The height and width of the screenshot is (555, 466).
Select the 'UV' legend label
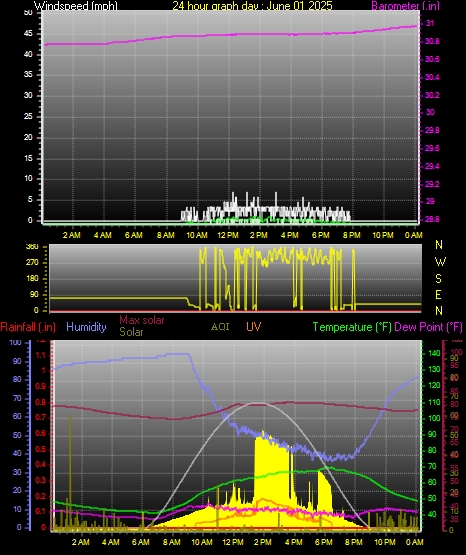tap(254, 327)
